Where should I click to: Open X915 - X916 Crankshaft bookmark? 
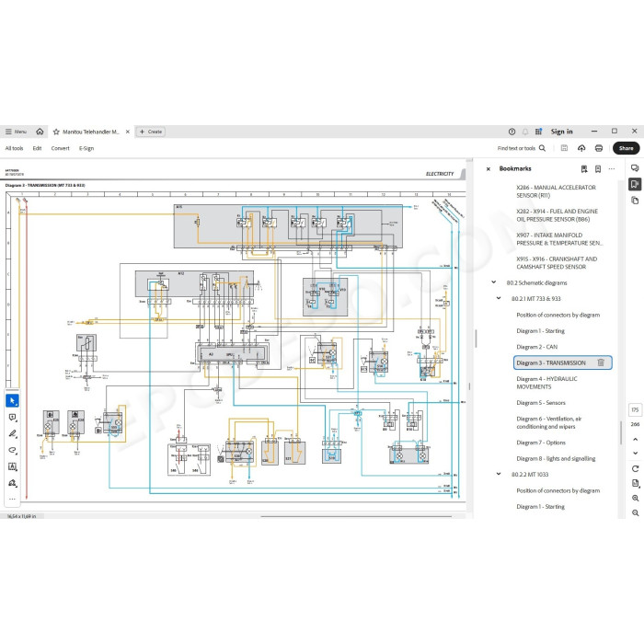click(557, 263)
